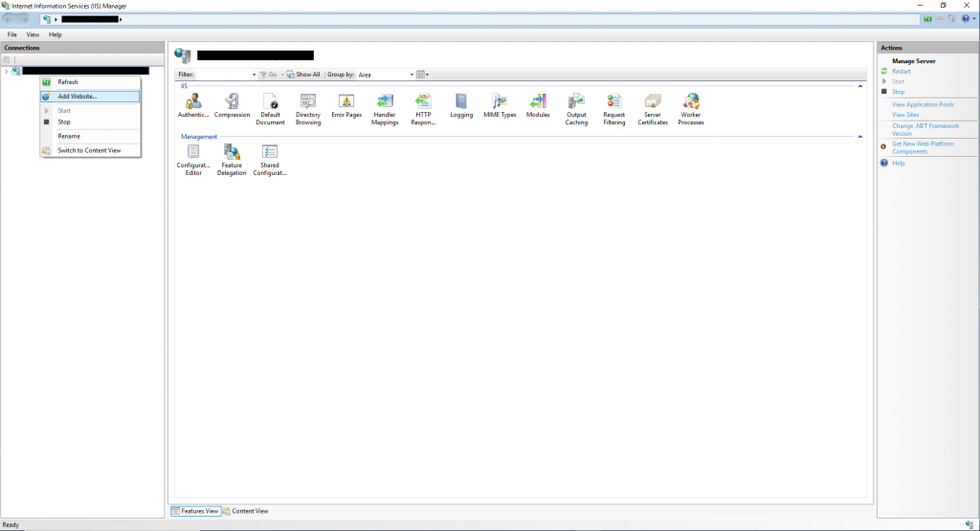
Task: Open Server Certificates icon
Action: point(653,101)
